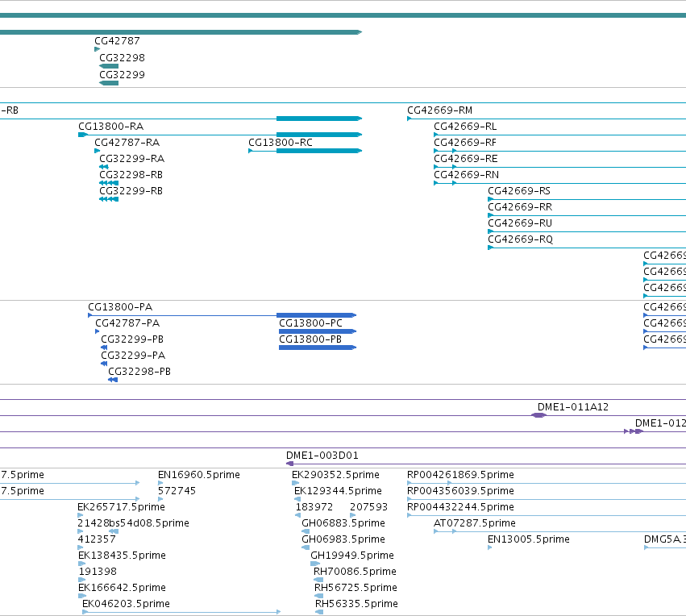Select the CG32298-PB protein label
The height and width of the screenshot is (616, 686).
(139, 372)
